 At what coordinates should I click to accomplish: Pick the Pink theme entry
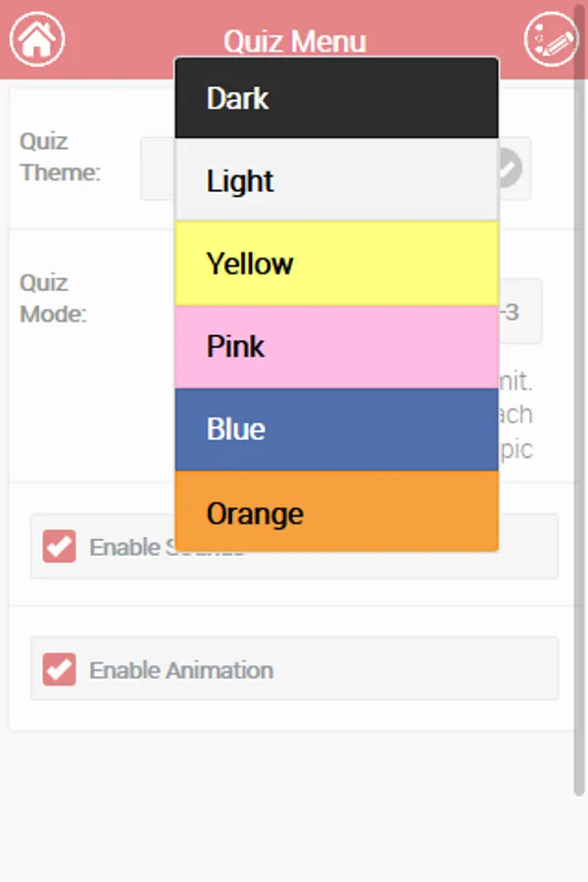coord(336,346)
